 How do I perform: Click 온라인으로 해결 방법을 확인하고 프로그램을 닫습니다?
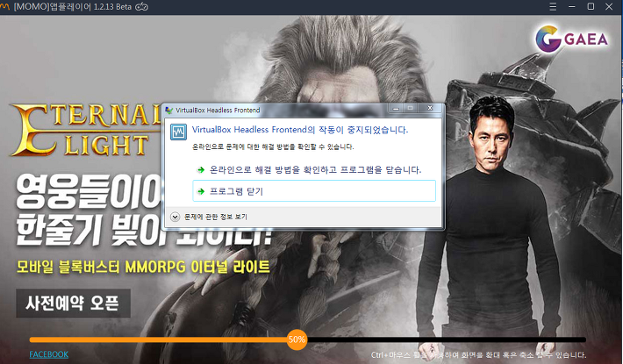[x=315, y=170]
